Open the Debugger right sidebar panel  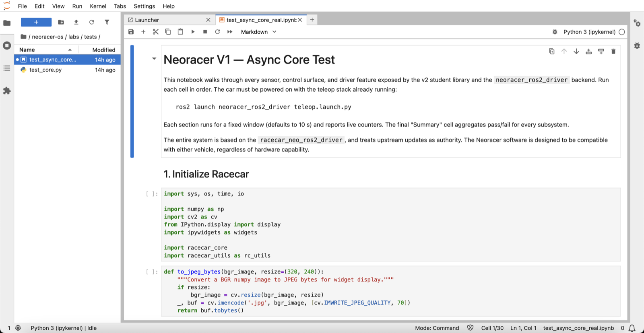pyautogui.click(x=637, y=45)
